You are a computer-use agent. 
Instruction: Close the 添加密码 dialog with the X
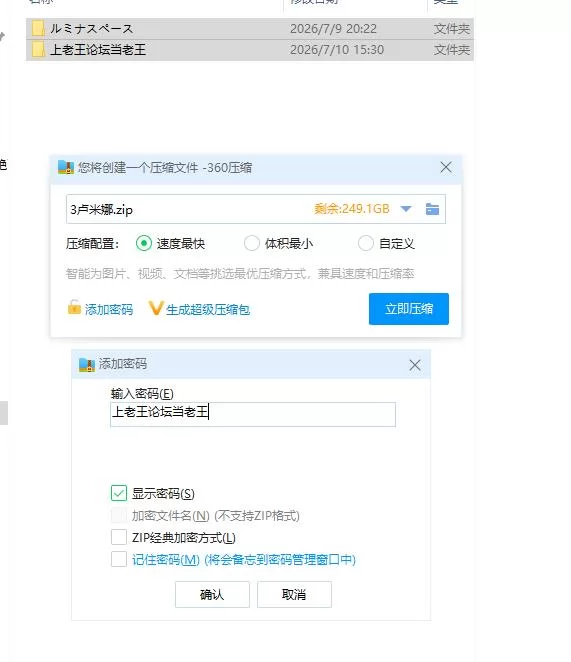(x=415, y=365)
